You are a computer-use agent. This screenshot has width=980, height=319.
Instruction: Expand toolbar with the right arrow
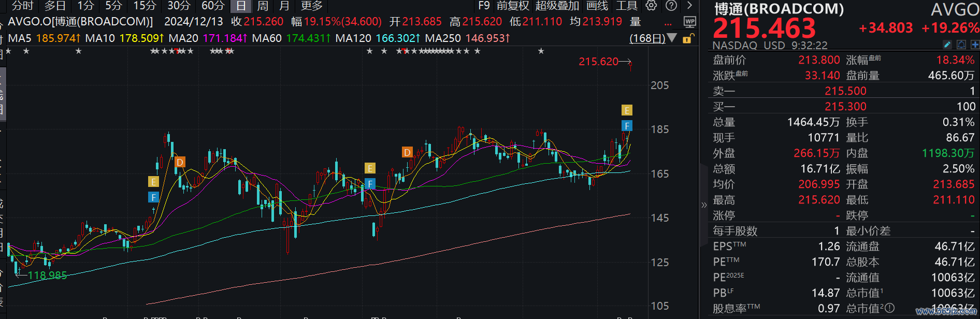click(x=689, y=6)
